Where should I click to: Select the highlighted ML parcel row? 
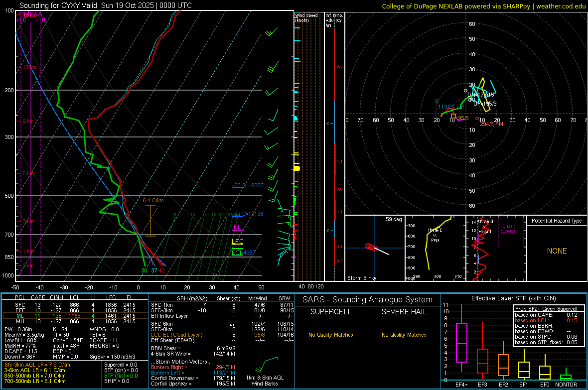[x=75, y=316]
